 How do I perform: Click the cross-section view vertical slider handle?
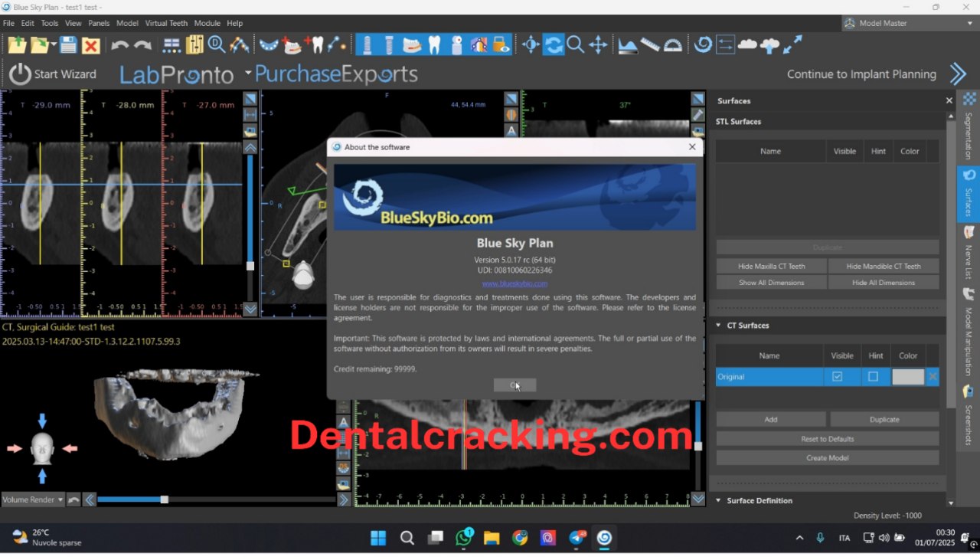[x=250, y=266]
